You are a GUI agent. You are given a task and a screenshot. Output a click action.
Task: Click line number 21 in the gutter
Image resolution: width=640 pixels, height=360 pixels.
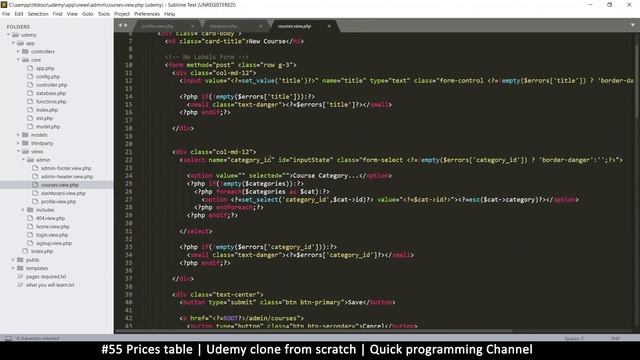[129, 152]
